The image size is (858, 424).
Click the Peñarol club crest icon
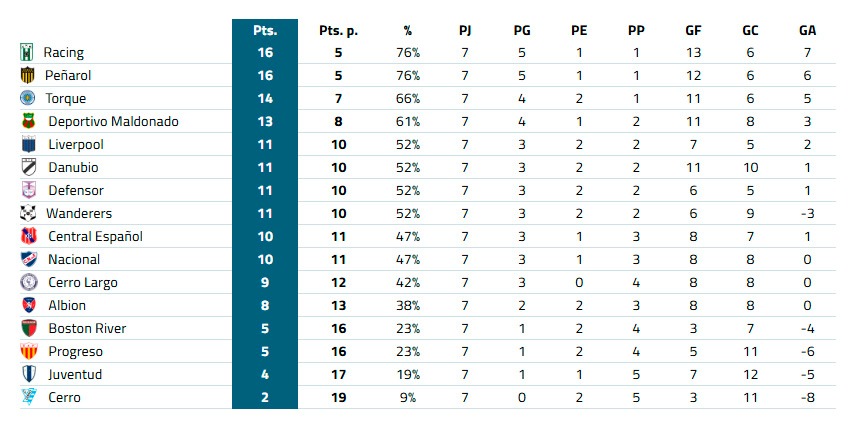(x=27, y=75)
